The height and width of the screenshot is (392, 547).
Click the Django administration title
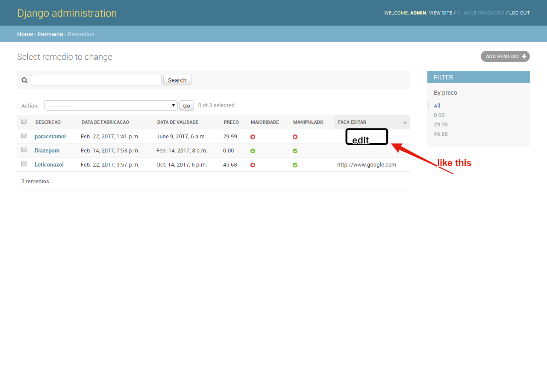tap(67, 13)
